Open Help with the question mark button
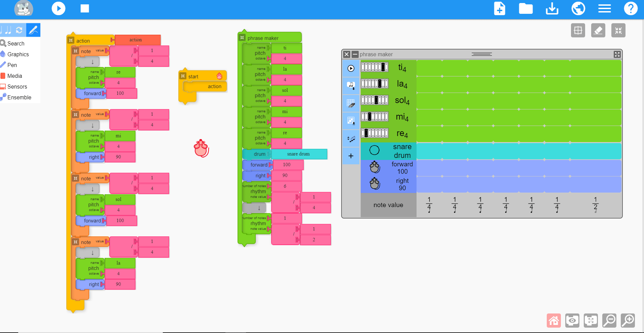Screen dimensions: 644x333 pos(631,8)
